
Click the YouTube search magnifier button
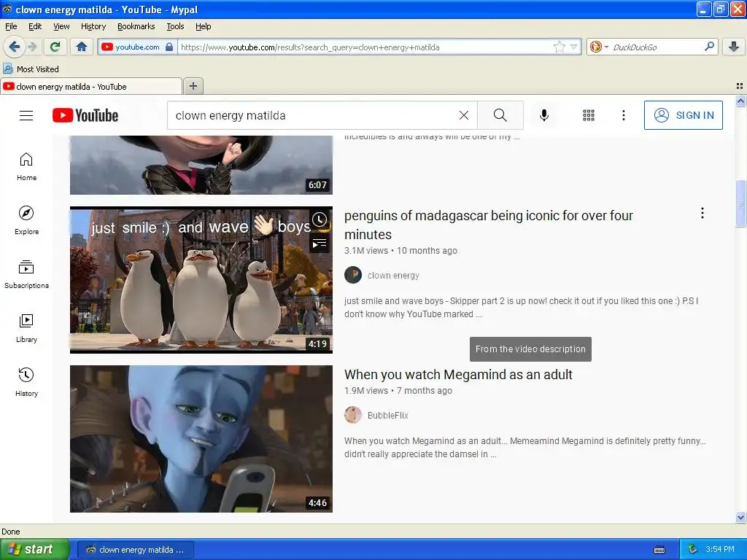(500, 115)
